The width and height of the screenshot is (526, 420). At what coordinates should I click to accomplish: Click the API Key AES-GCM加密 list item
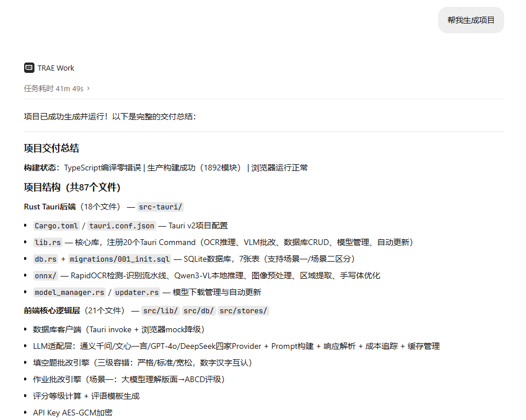[x=72, y=413]
